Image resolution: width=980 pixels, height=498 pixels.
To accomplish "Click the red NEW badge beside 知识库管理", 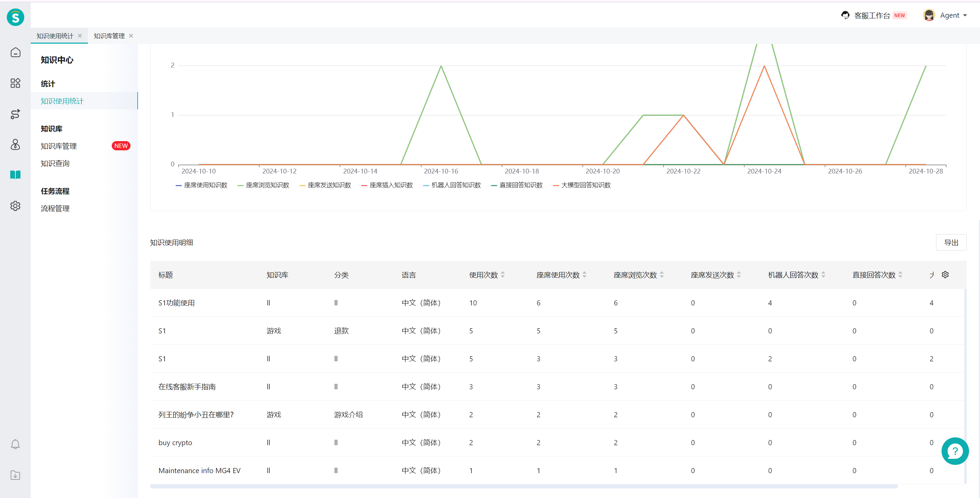I will 121,146.
